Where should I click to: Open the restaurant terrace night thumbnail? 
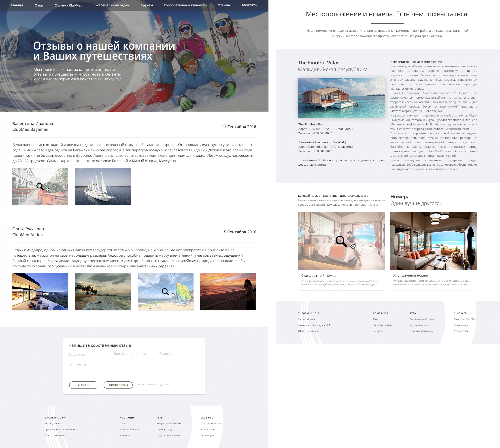(x=40, y=292)
